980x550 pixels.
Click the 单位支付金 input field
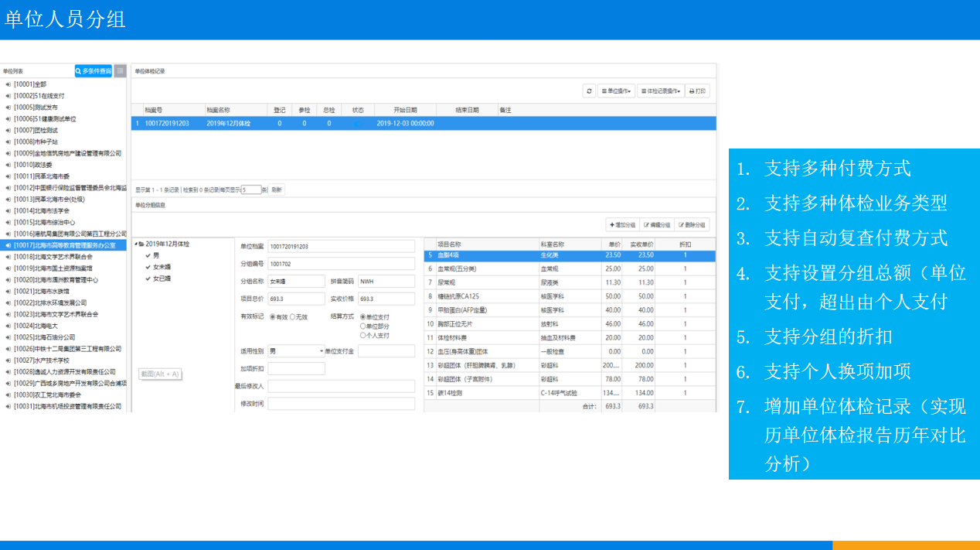(x=386, y=351)
